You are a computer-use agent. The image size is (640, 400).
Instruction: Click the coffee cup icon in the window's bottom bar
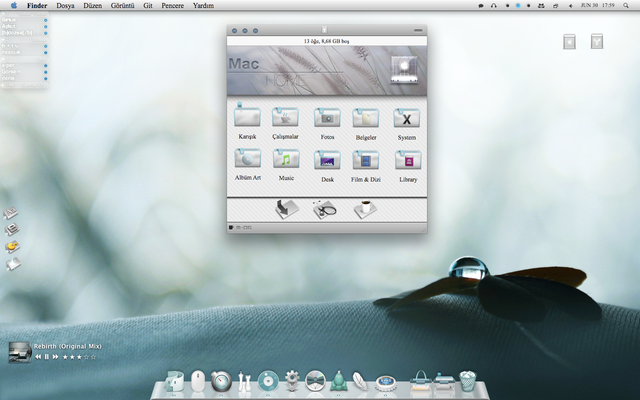[365, 208]
